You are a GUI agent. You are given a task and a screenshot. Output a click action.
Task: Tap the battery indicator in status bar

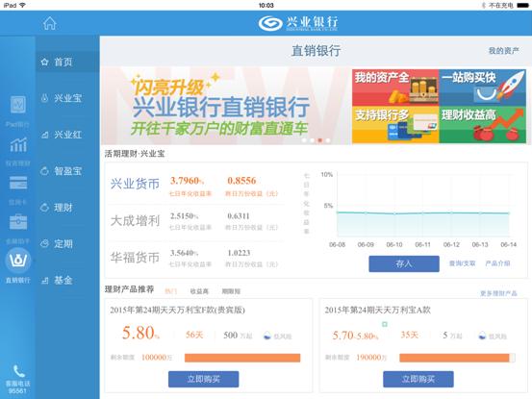(x=522, y=6)
